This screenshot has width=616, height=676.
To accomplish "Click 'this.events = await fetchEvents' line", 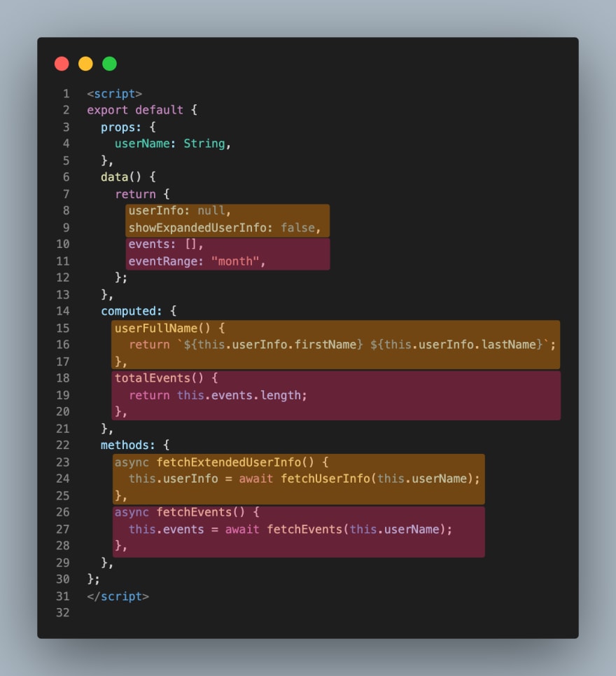I will (290, 530).
